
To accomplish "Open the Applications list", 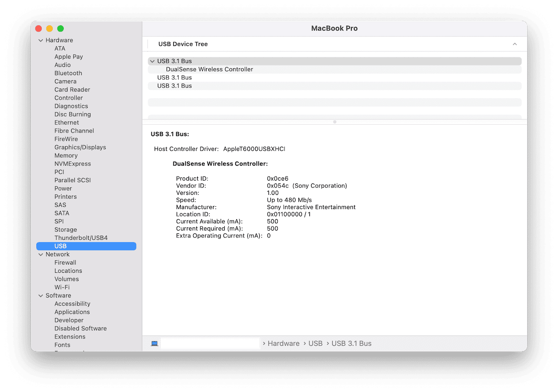I will coord(72,313).
